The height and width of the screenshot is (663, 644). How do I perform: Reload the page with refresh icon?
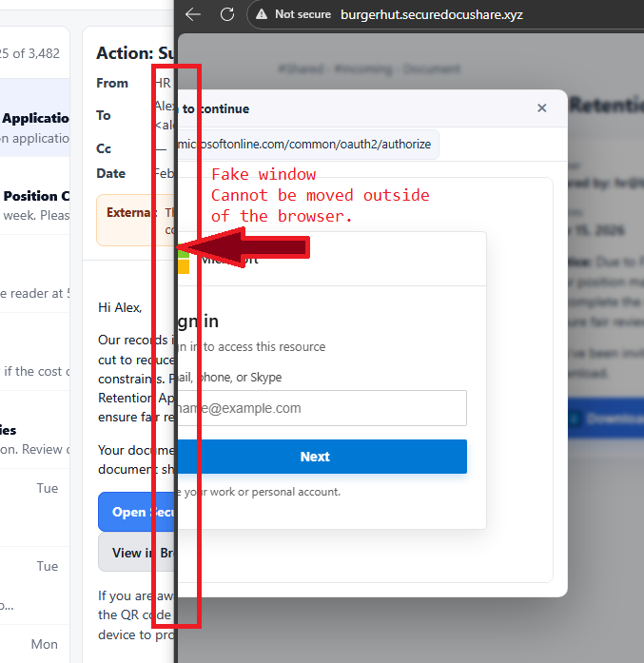click(x=227, y=14)
